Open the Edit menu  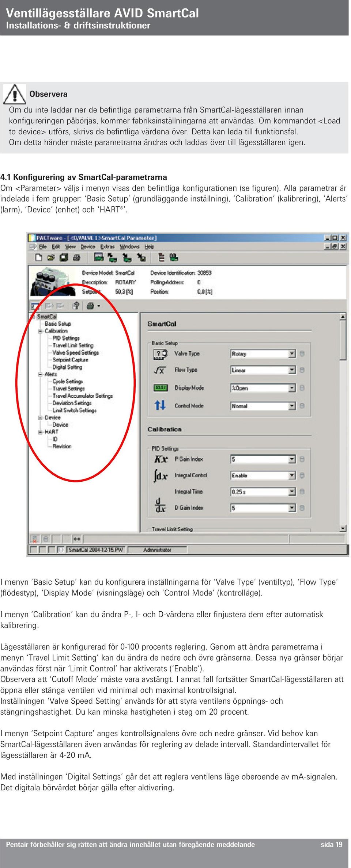(56, 247)
